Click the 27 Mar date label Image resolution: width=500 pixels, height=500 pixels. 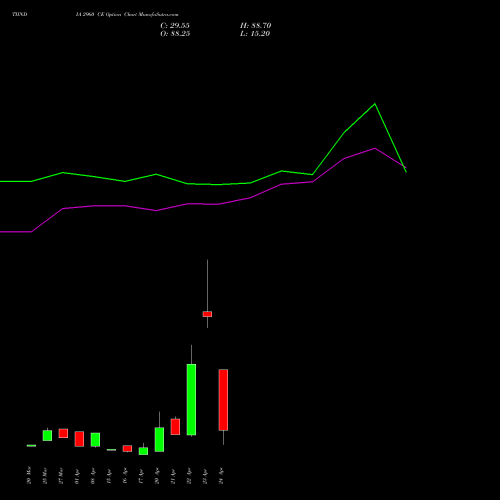(61, 476)
